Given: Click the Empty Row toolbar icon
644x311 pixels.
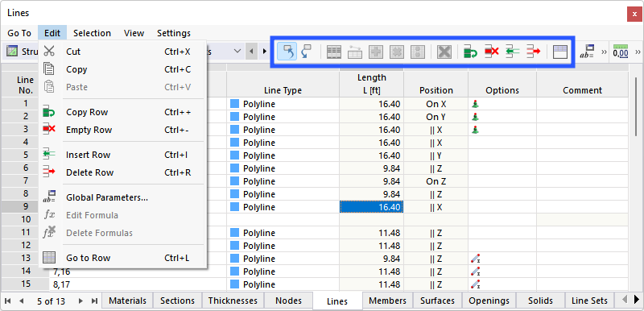Looking at the screenshot, I should pyautogui.click(x=491, y=52).
